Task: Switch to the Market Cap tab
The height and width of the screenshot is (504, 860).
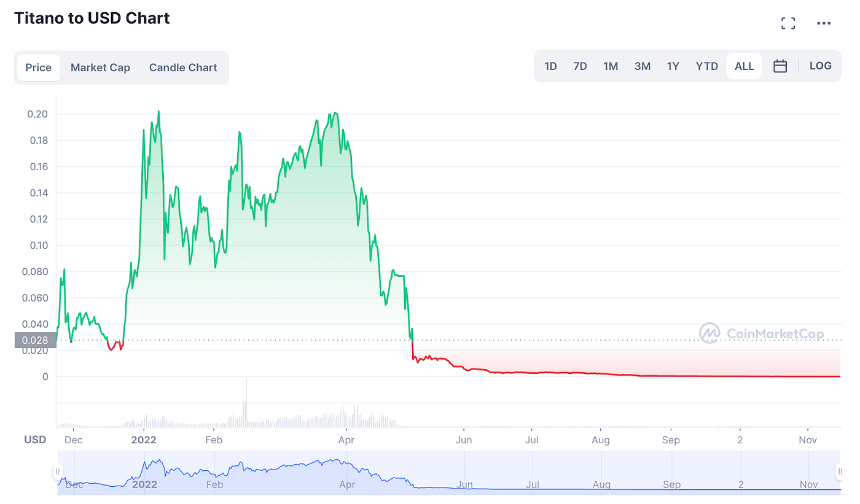Action: [100, 68]
